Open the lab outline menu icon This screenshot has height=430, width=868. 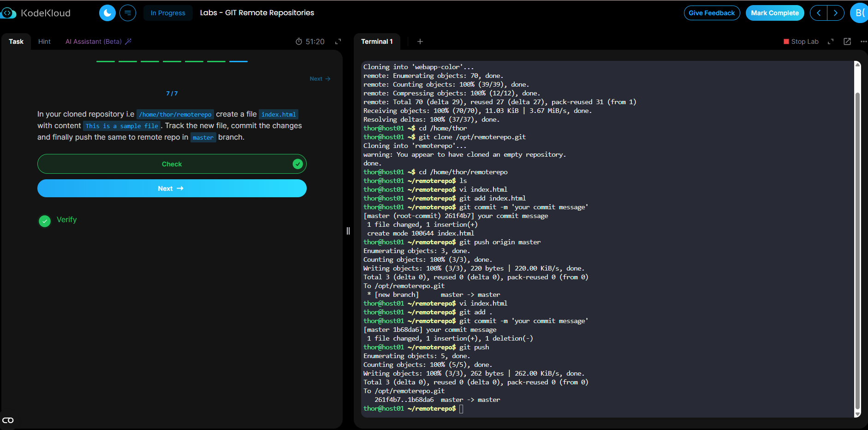pos(128,13)
